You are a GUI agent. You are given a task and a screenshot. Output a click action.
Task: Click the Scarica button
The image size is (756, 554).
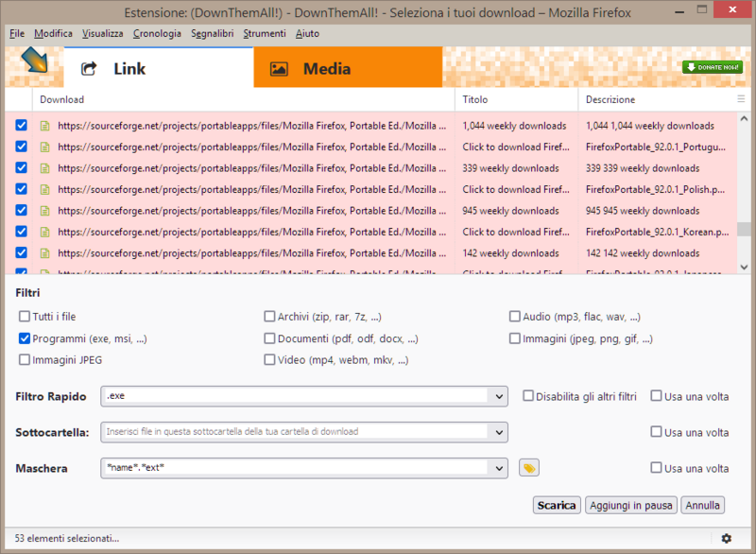(x=557, y=505)
